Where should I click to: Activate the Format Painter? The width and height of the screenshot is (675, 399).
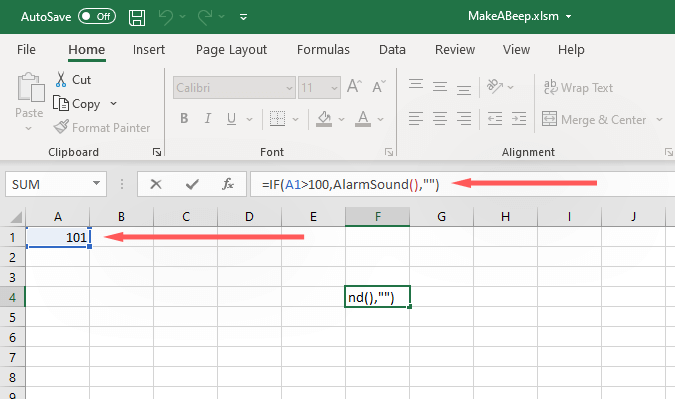[x=102, y=127]
